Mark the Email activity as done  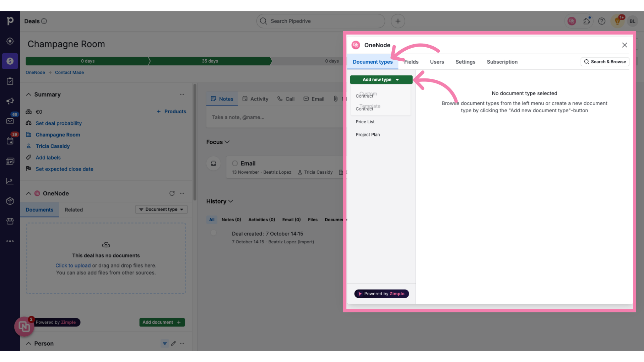click(x=235, y=164)
